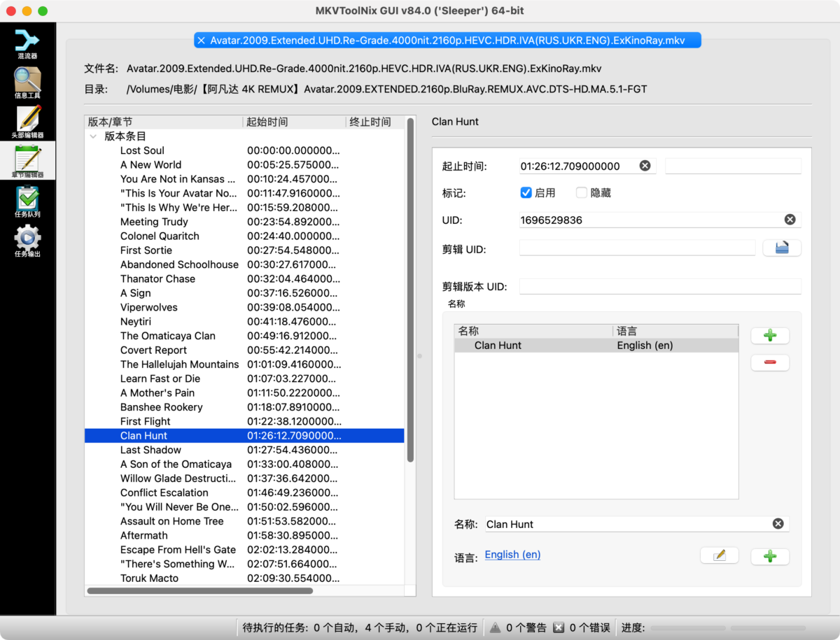This screenshot has width=840, height=640.
Task: Open the info tool in sidebar
Action: [27, 83]
